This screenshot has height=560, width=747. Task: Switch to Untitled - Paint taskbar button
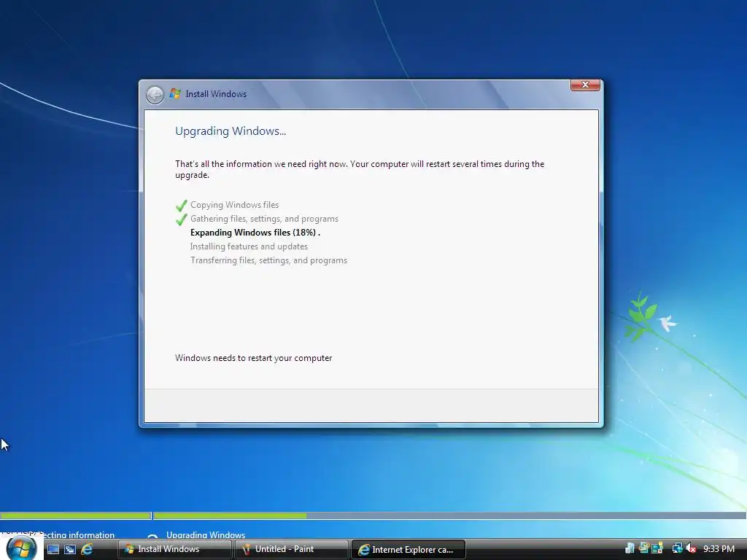[291, 550]
